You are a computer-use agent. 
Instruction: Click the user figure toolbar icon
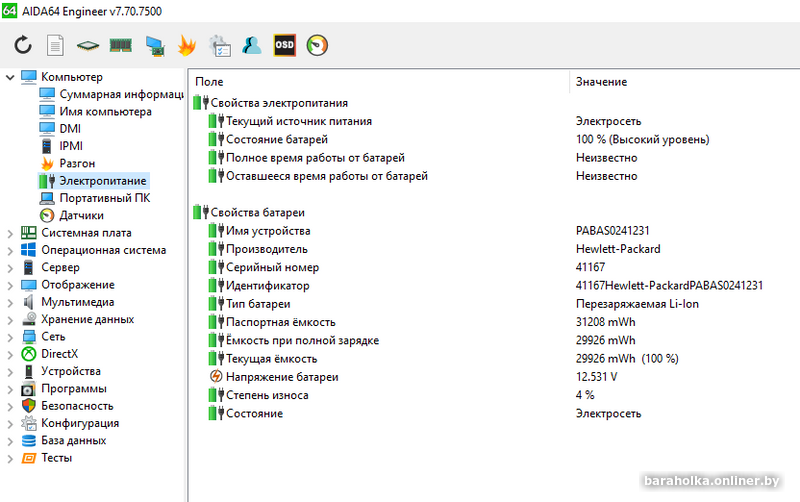[252, 45]
